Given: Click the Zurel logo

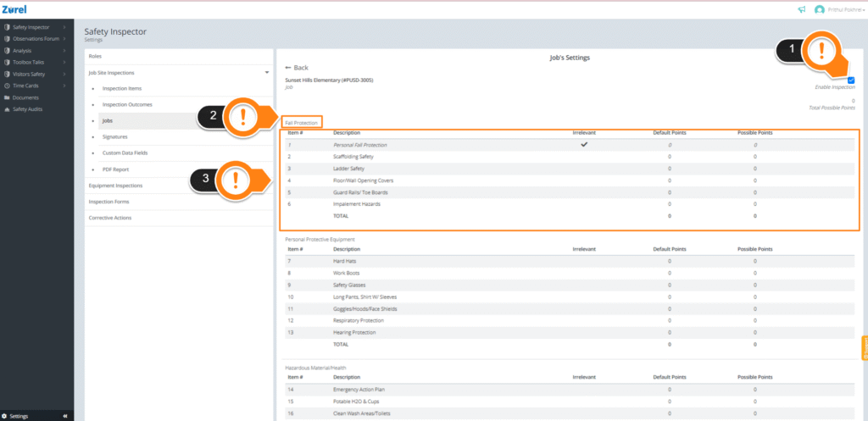Looking at the screenshot, I should [14, 9].
